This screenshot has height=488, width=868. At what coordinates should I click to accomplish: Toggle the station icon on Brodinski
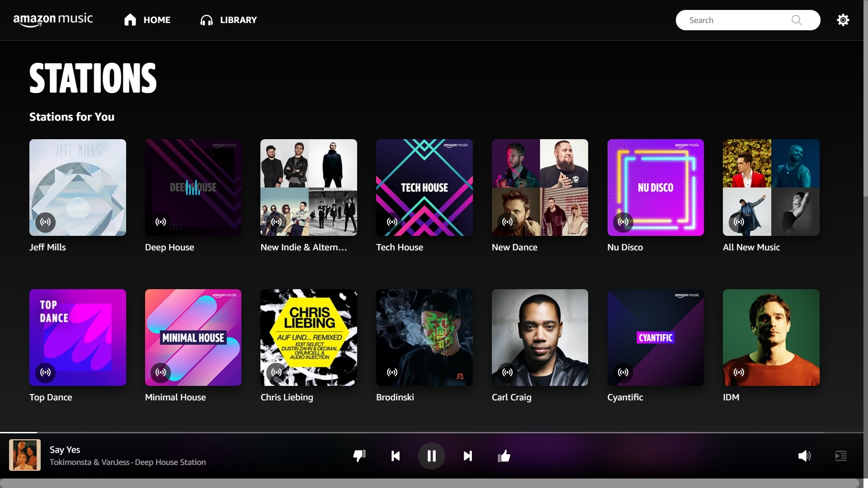[x=392, y=372]
